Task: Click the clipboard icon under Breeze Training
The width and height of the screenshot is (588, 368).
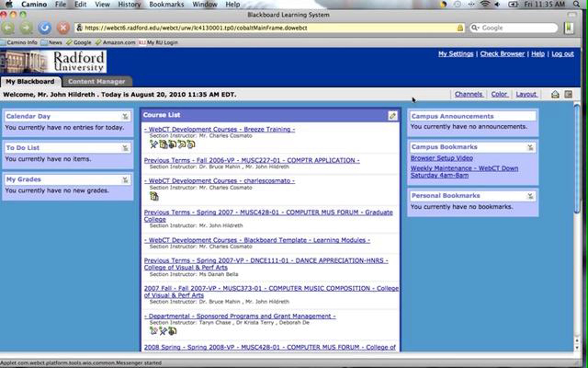Action: click(x=163, y=144)
